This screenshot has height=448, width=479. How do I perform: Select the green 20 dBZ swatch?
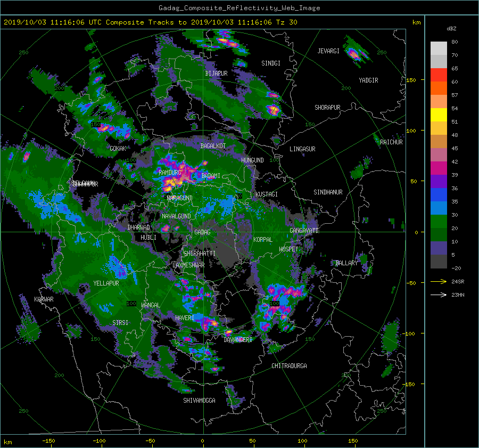[x=439, y=222]
